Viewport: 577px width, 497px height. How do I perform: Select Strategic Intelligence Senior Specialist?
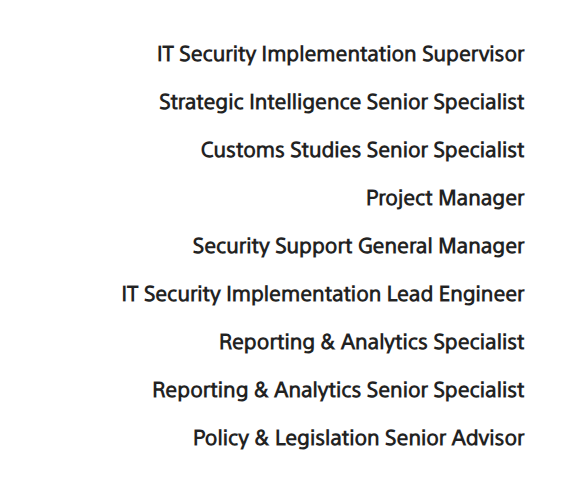tap(341, 102)
